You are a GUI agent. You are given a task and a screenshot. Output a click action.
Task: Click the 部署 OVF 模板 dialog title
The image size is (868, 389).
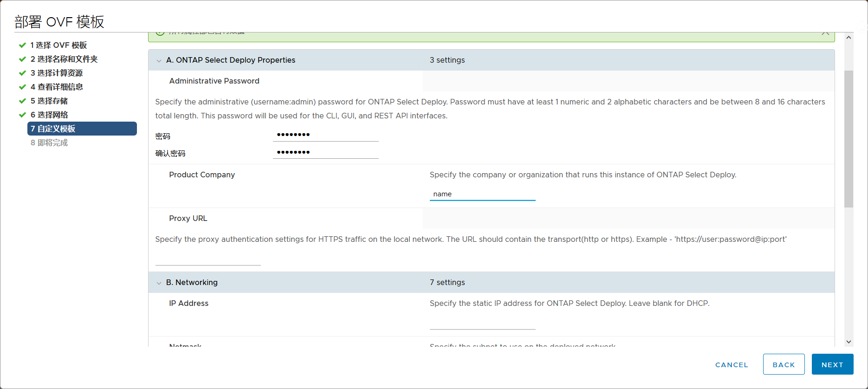(x=59, y=21)
